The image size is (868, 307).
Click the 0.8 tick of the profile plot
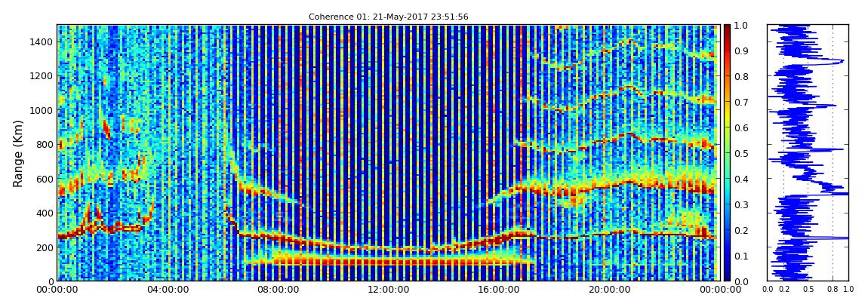[833, 289]
